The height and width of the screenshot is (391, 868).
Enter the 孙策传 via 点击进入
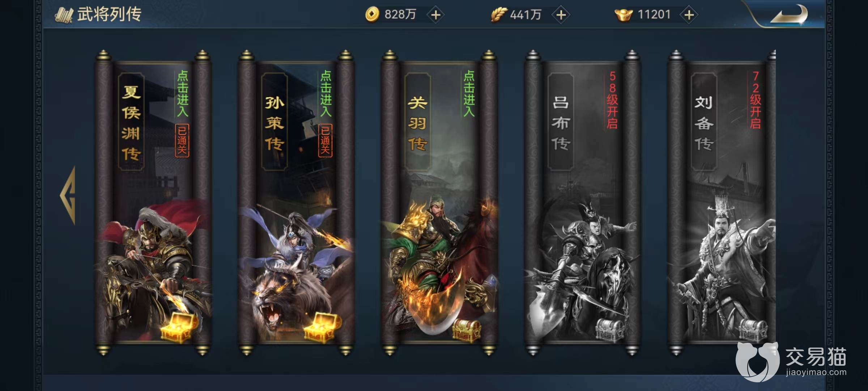325,93
